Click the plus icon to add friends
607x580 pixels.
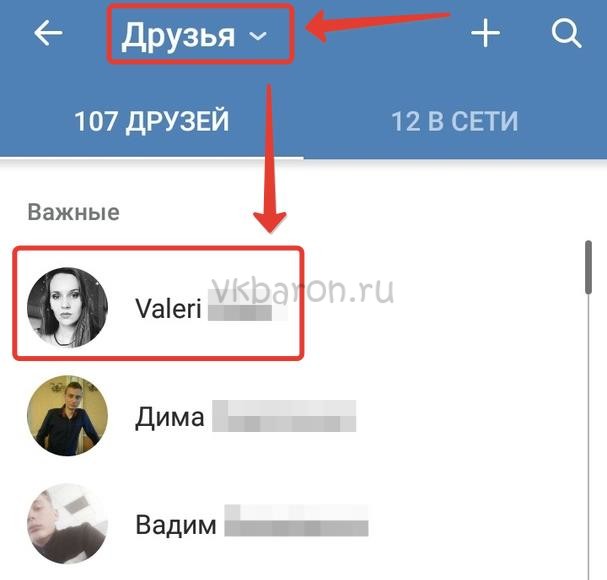click(x=485, y=33)
